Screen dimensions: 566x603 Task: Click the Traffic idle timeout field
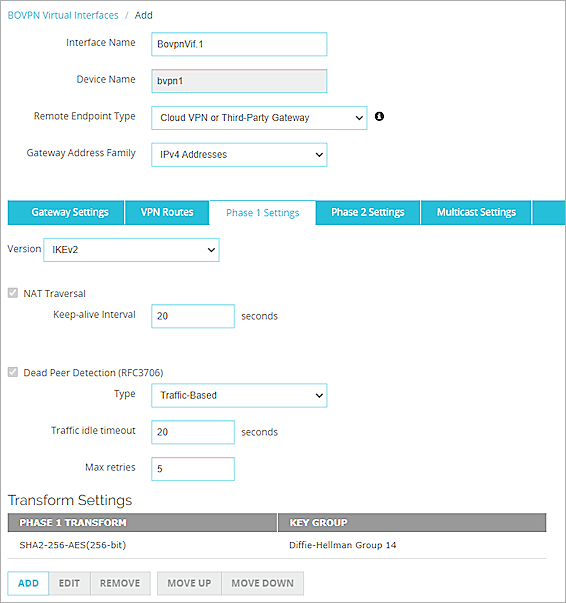click(193, 432)
